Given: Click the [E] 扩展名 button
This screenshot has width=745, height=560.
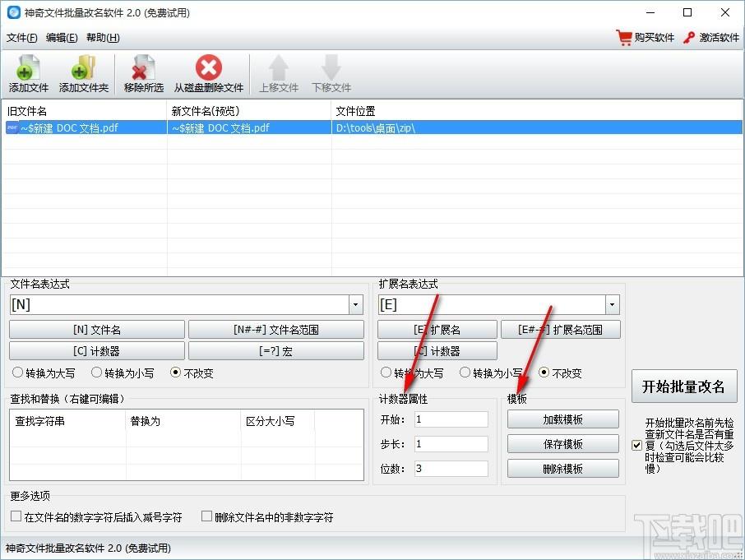Looking at the screenshot, I should [x=437, y=330].
